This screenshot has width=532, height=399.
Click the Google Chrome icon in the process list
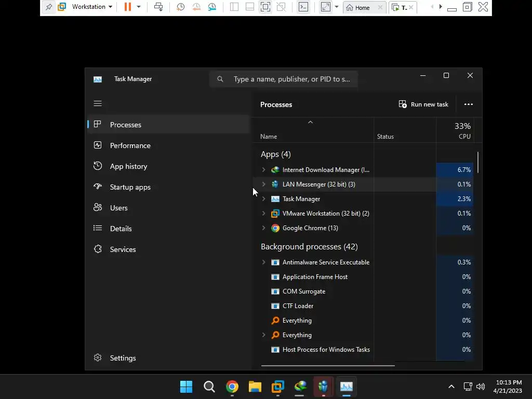(x=275, y=228)
